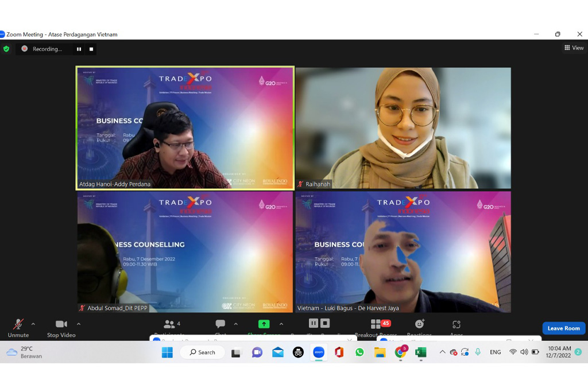Select Raihanah's video tile
This screenshot has width=588, height=392.
403,127
